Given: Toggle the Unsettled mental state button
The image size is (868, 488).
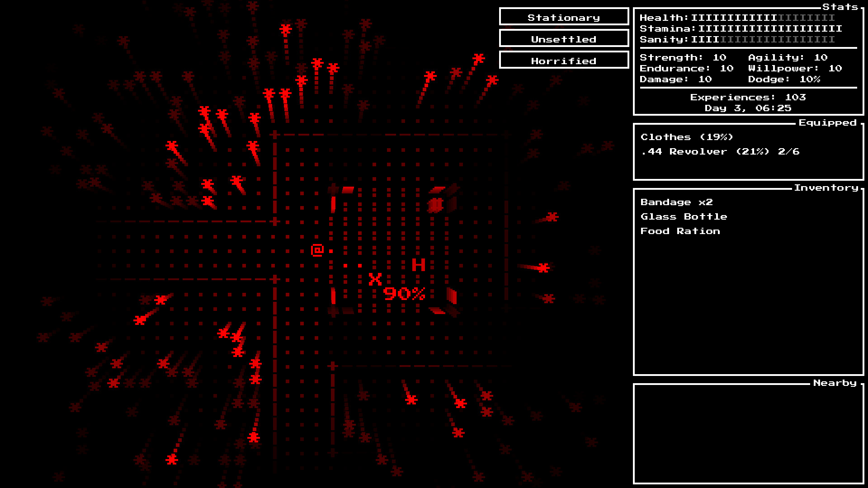Looking at the screenshot, I should point(563,39).
